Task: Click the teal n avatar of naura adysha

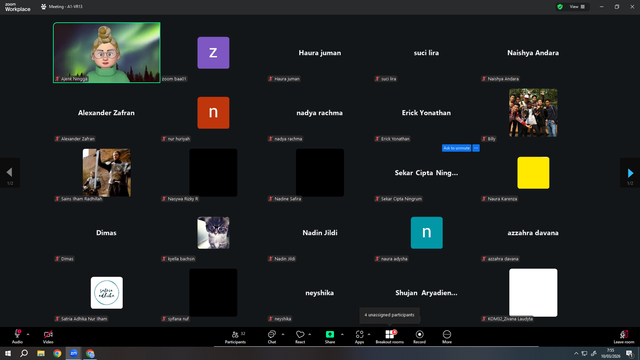Action: point(427,233)
